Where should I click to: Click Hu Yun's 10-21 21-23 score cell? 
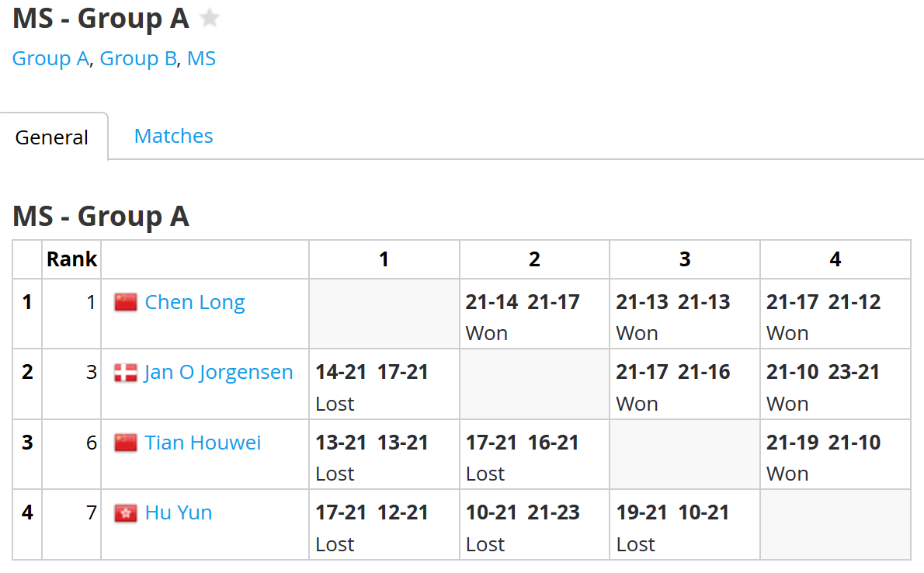coord(534,524)
